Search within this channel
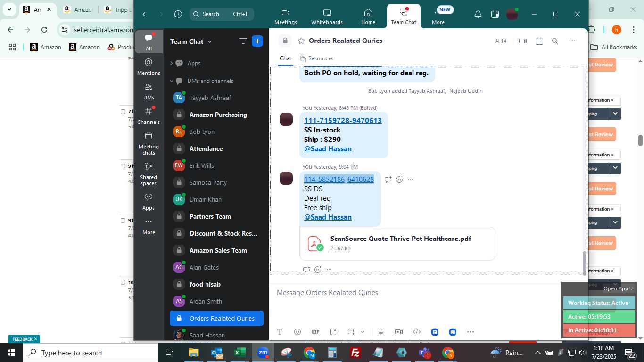This screenshot has width=644, height=362. click(x=555, y=41)
